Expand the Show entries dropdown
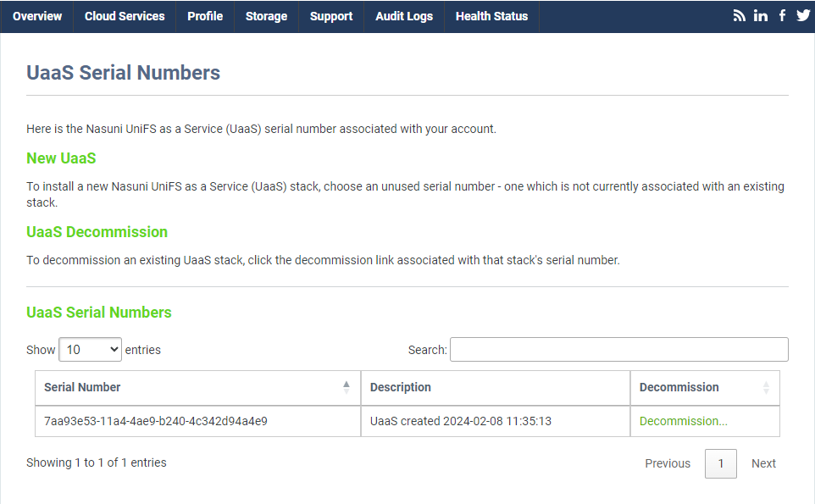The width and height of the screenshot is (815, 504). pos(91,350)
